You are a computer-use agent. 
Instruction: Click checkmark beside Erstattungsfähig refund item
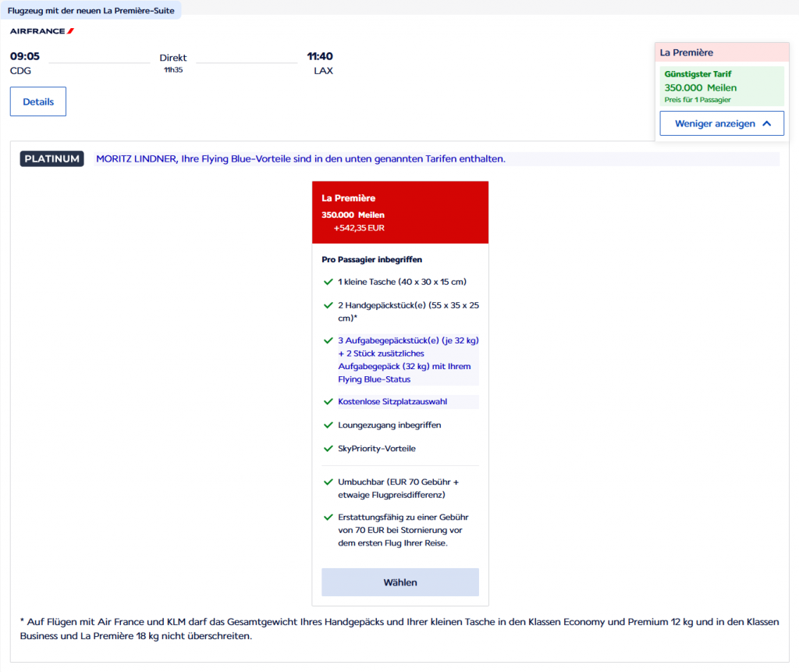328,517
